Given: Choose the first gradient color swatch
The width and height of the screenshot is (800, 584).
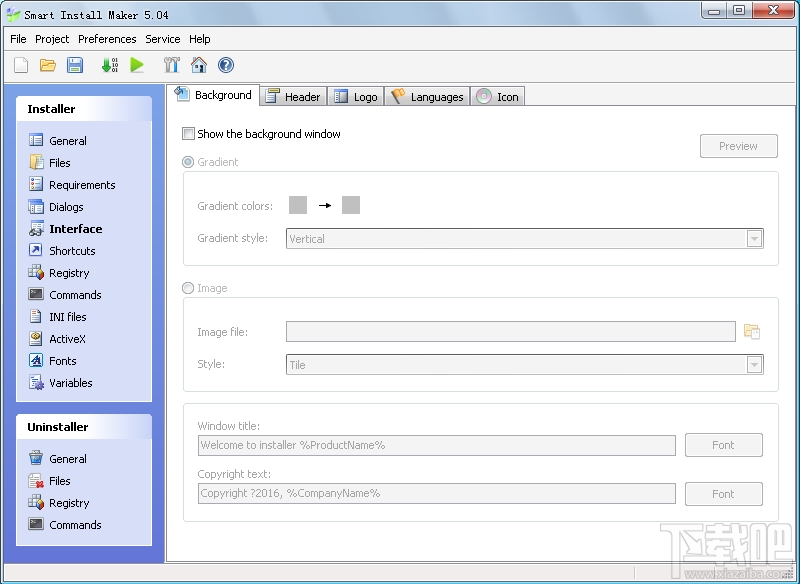Looking at the screenshot, I should pos(298,205).
